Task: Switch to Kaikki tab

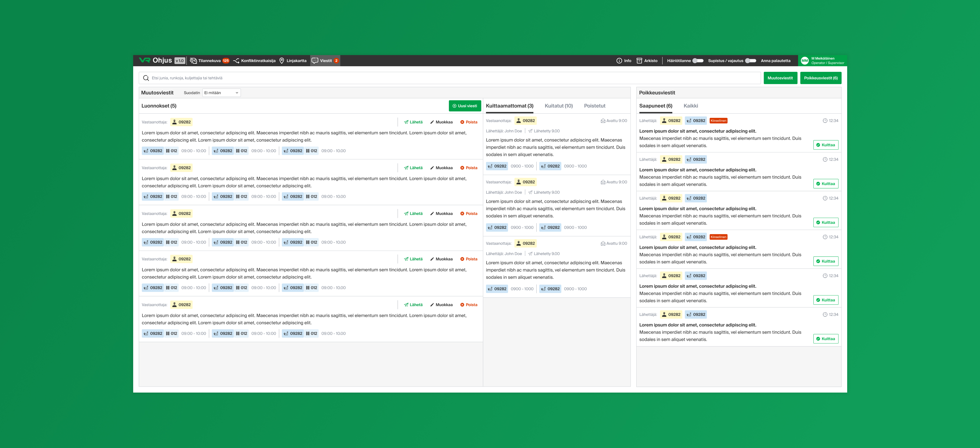Action: coord(690,106)
